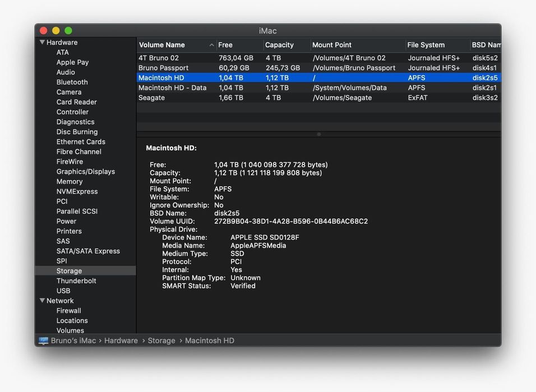Open Firewall under Network
The height and width of the screenshot is (392, 536).
tap(69, 310)
